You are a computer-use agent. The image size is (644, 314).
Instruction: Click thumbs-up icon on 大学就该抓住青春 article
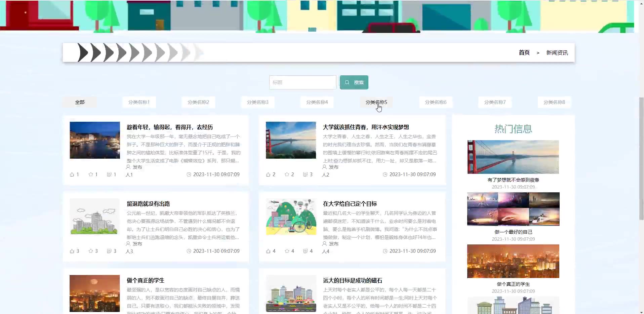click(x=268, y=174)
